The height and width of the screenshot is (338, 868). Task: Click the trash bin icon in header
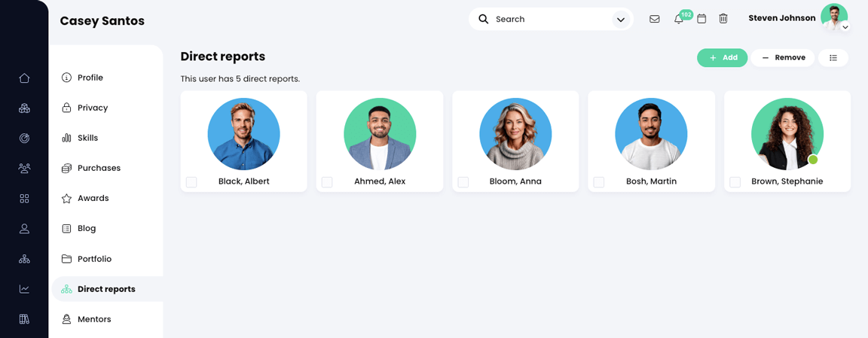(x=723, y=19)
